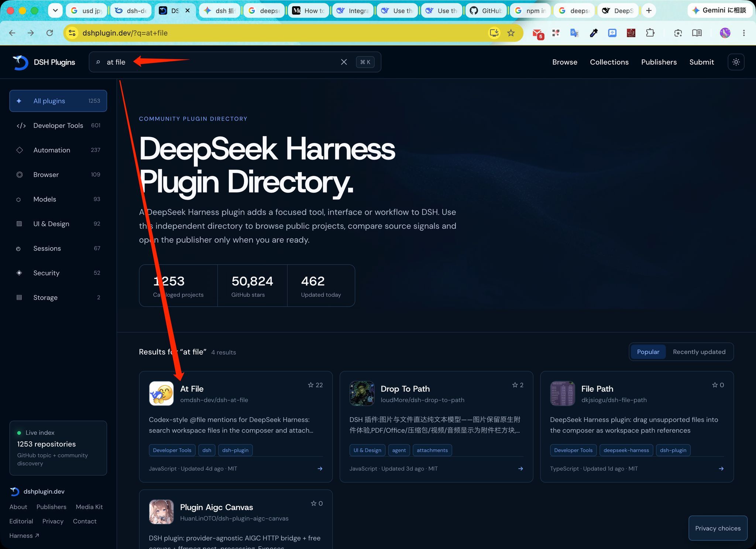This screenshot has height=549, width=756.
Task: Filter by UI & Design category
Action: click(x=58, y=224)
